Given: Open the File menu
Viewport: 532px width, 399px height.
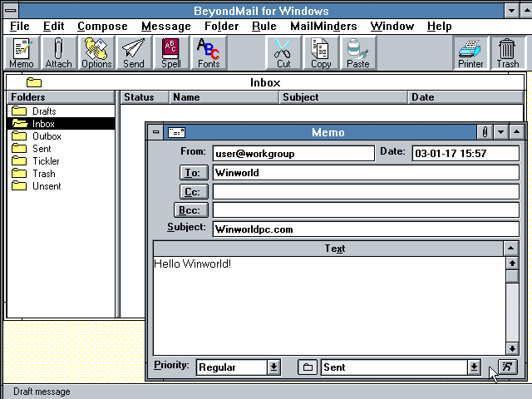Looking at the screenshot, I should click(20, 27).
